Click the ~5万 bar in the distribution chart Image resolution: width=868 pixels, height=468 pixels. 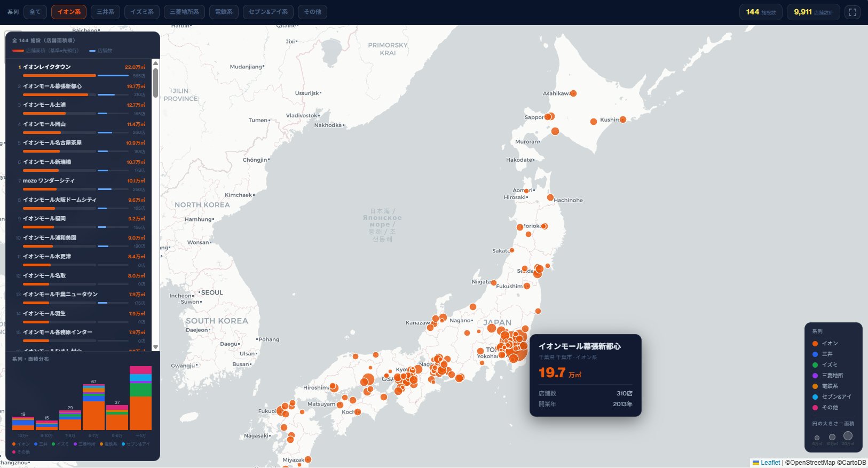coord(140,398)
